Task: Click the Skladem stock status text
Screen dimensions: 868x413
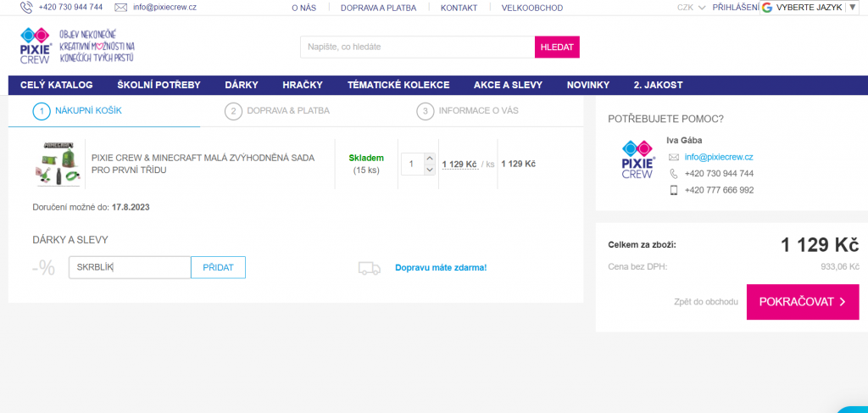Action: click(366, 159)
